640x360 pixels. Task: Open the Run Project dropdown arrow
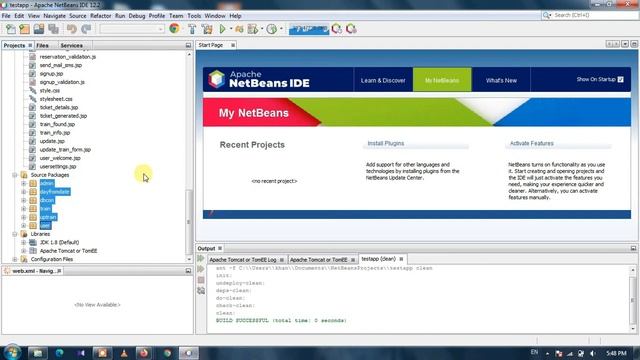pyautogui.click(x=231, y=29)
